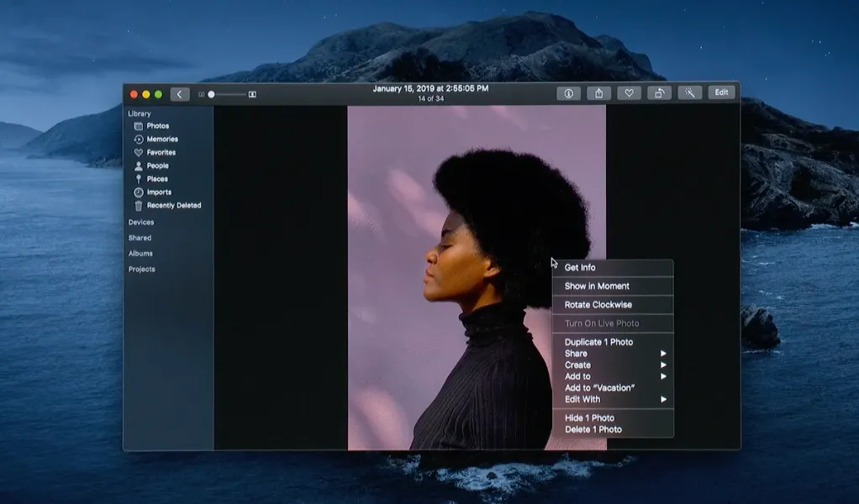Expand the Projects section
Image resolution: width=859 pixels, height=504 pixels.
pos(141,270)
